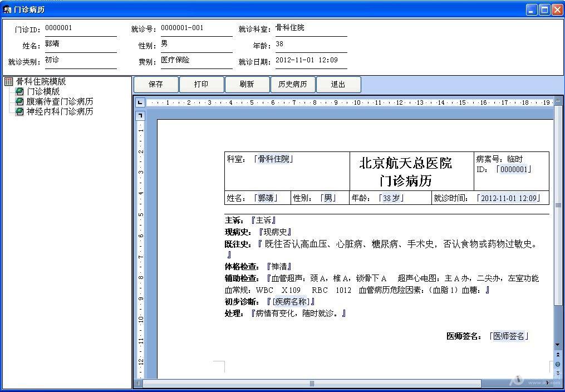Click the 「郭靖」 name cell in document table
The height and width of the screenshot is (392, 565).
point(266,198)
